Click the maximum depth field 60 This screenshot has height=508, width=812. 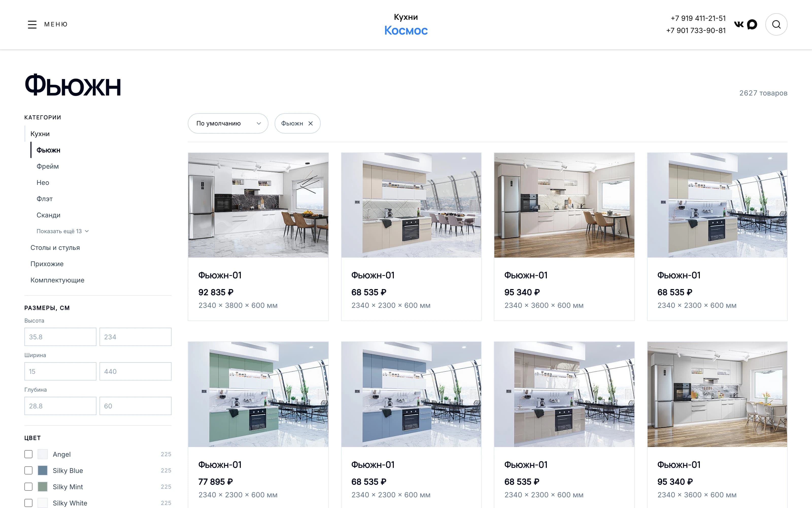pyautogui.click(x=136, y=406)
